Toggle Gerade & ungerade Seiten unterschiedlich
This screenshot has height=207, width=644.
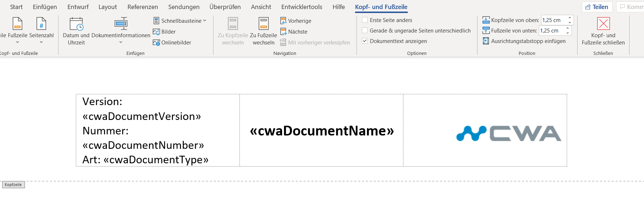coord(365,31)
